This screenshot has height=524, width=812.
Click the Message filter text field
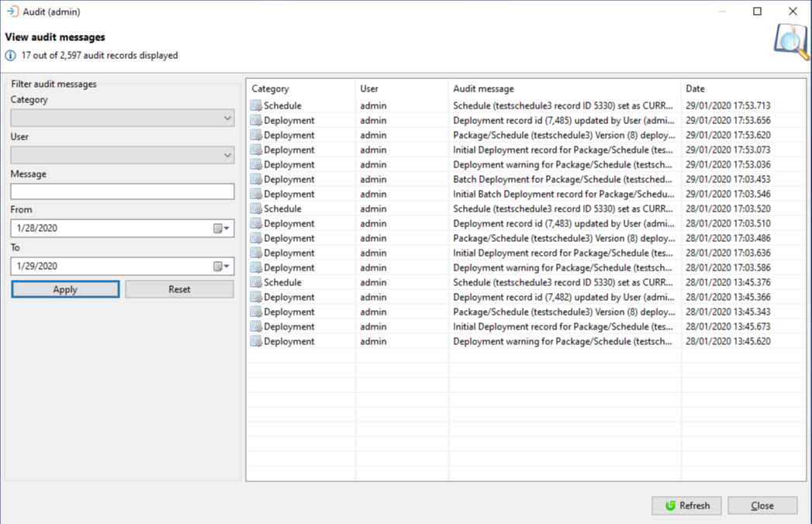tap(123, 191)
